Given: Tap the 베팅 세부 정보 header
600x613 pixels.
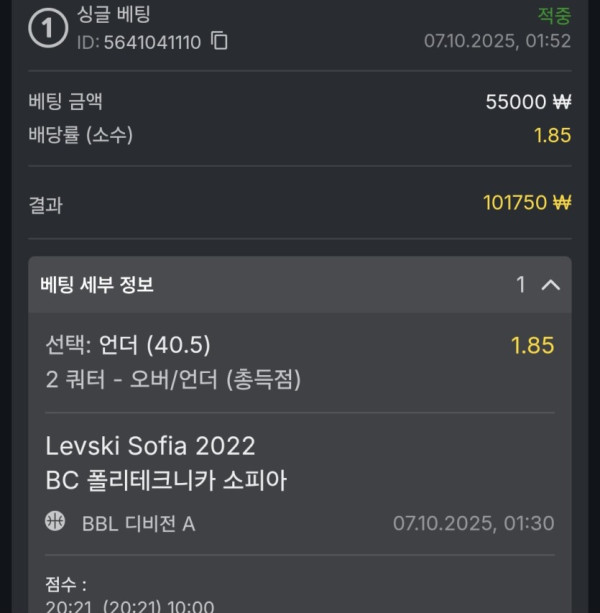Looking at the screenshot, I should coord(98,285).
